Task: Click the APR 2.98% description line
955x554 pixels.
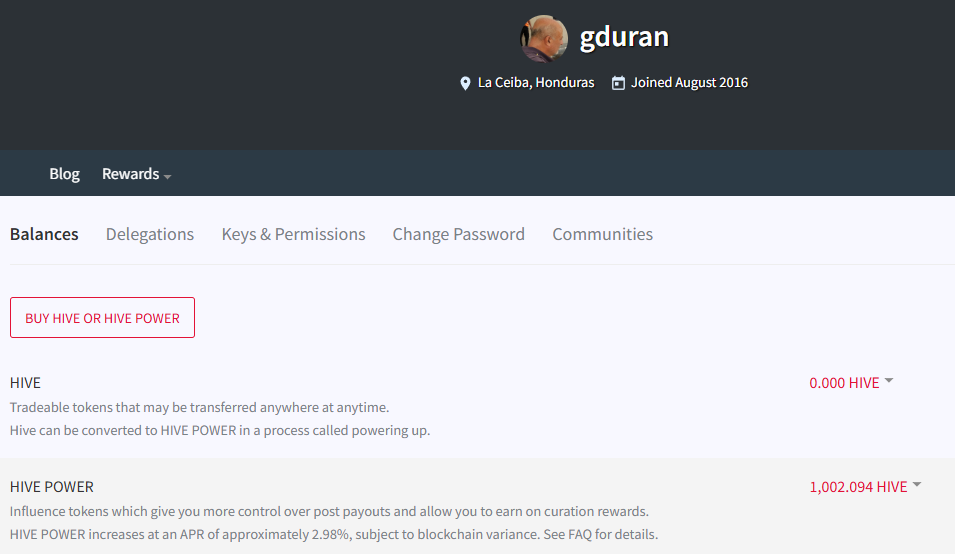Action: click(334, 535)
